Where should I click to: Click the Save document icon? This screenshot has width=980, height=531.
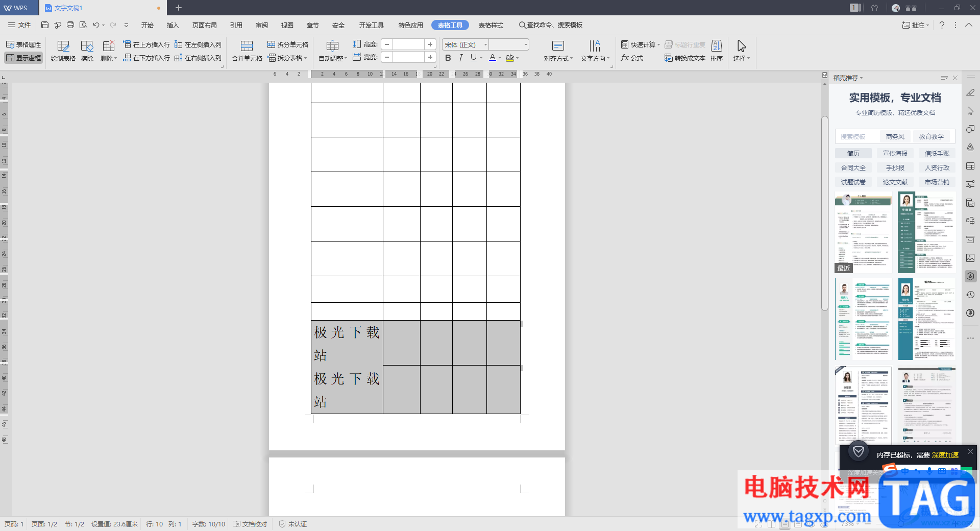click(45, 25)
